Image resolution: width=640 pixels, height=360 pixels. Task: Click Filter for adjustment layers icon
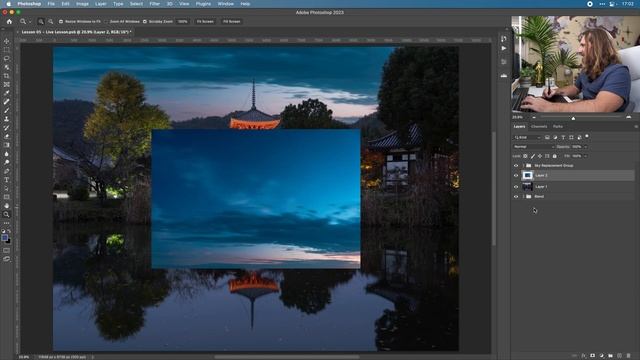555,137
